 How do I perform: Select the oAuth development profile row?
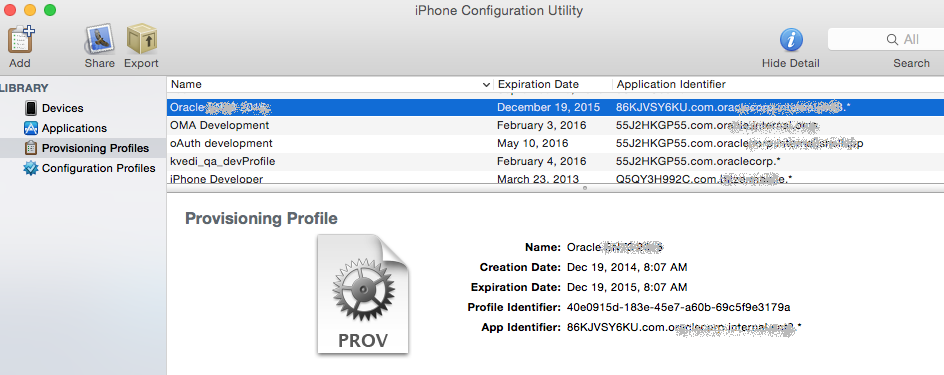pyautogui.click(x=555, y=143)
